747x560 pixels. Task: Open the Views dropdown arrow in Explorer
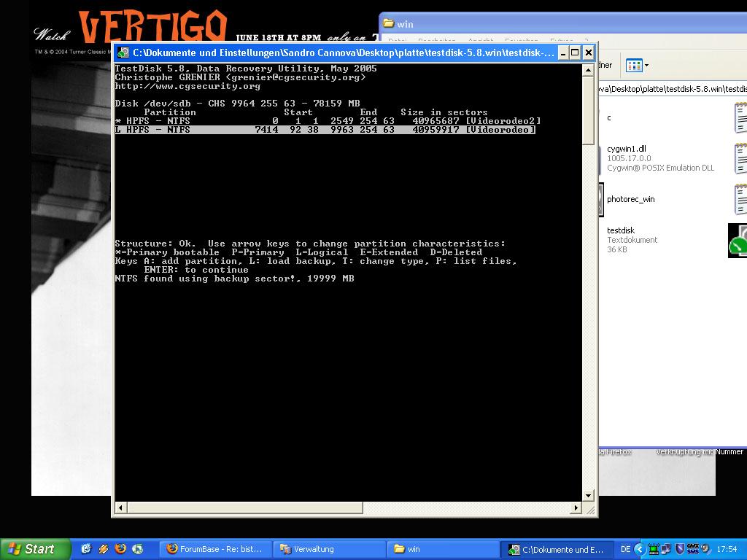646,65
